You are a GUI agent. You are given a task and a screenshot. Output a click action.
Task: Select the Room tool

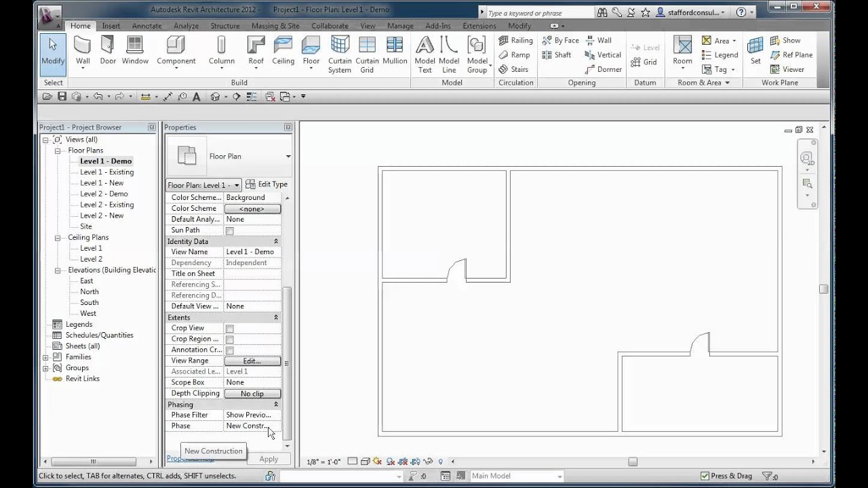click(682, 53)
